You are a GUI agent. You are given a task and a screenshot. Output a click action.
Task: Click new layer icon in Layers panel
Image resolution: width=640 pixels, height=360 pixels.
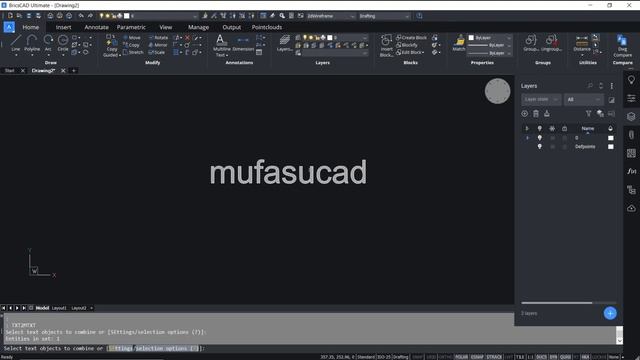coord(524,114)
